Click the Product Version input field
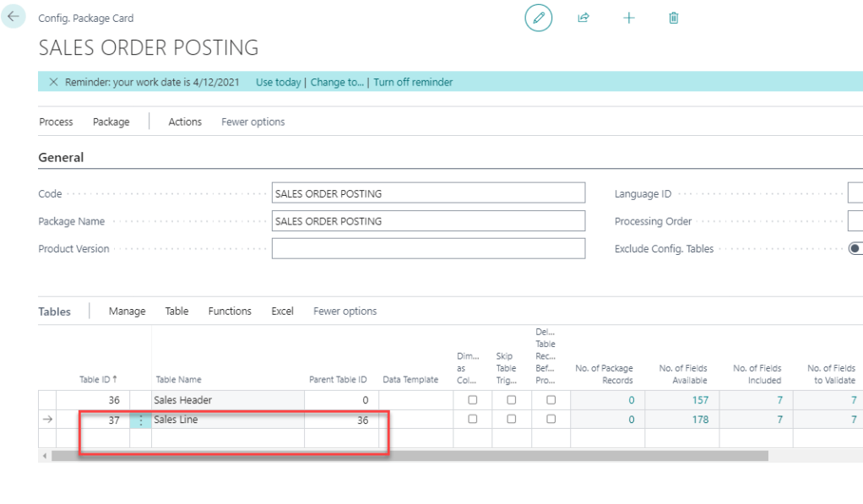The height and width of the screenshot is (504, 863). pyautogui.click(x=428, y=248)
